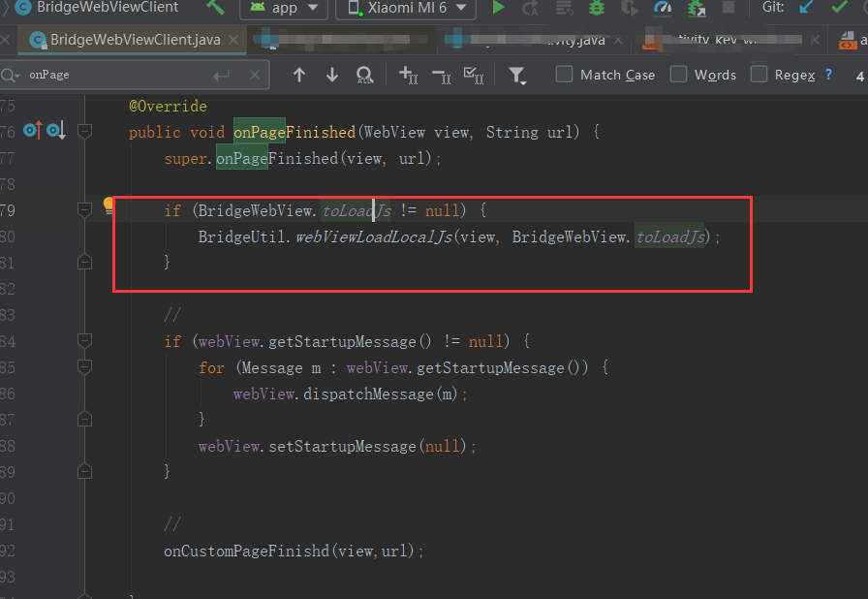Collapse the onPageFinished method with gutter arrow
The width and height of the screenshot is (868, 599).
click(84, 132)
